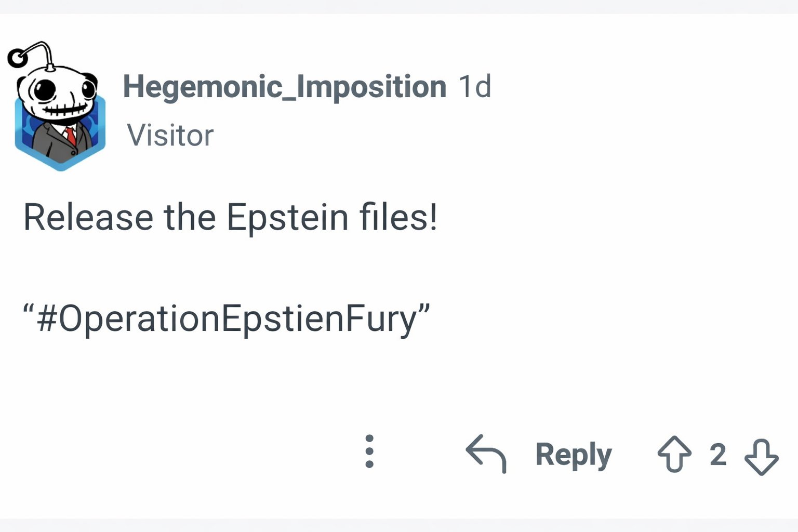This screenshot has width=798, height=532.
Task: Click the "Release the Epstein files!" text
Action: pyautogui.click(x=230, y=217)
